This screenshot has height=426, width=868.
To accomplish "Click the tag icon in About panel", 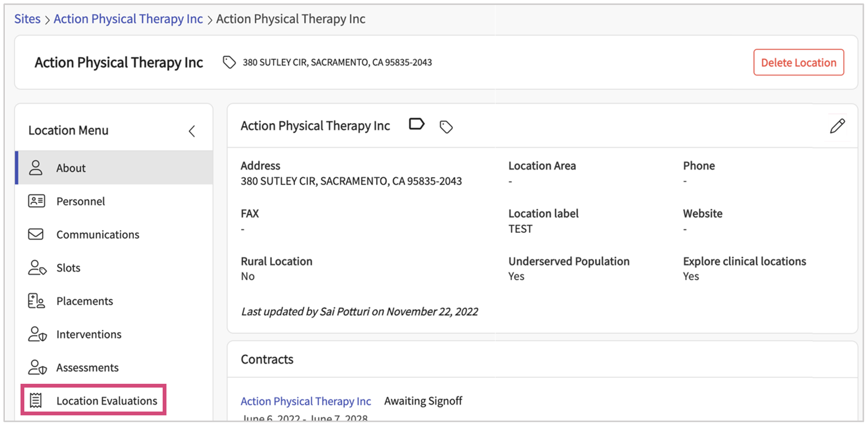I will click(446, 127).
